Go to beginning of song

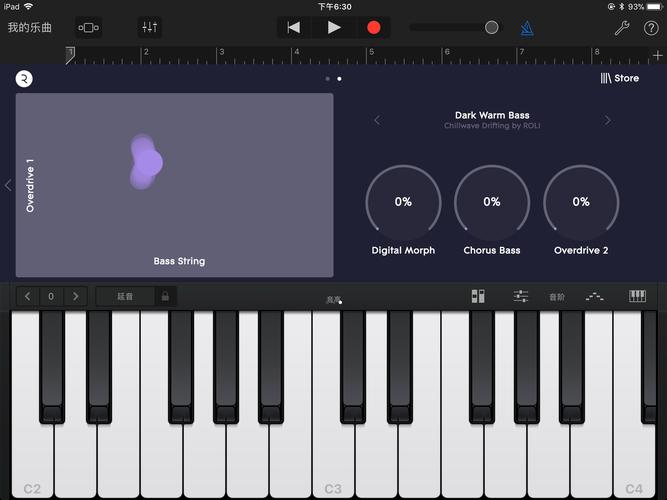[x=294, y=28]
